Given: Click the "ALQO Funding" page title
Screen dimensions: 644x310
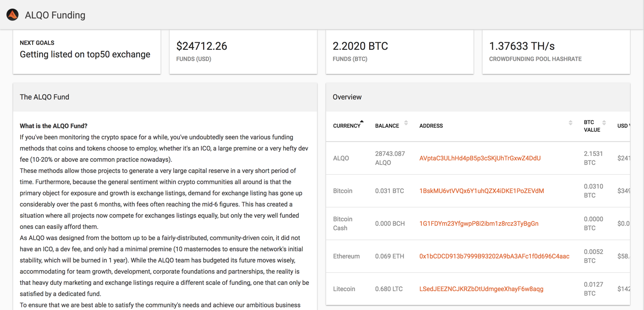Looking at the screenshot, I should (x=55, y=15).
